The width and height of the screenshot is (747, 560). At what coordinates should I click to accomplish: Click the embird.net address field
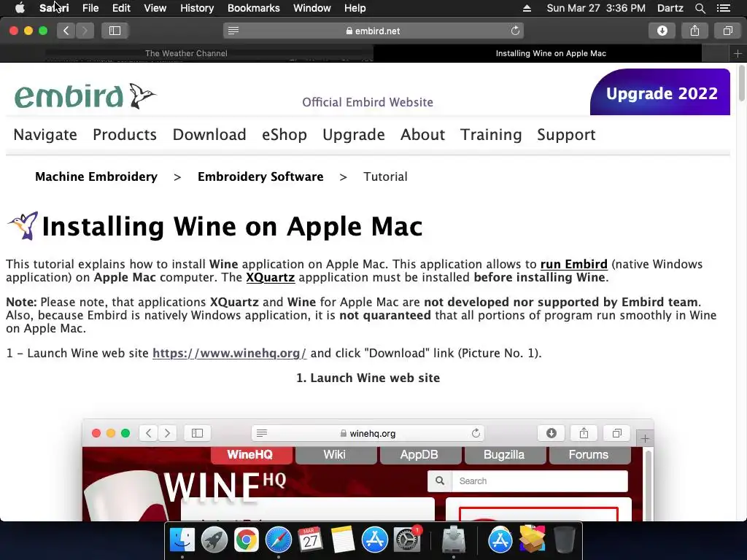(x=373, y=31)
